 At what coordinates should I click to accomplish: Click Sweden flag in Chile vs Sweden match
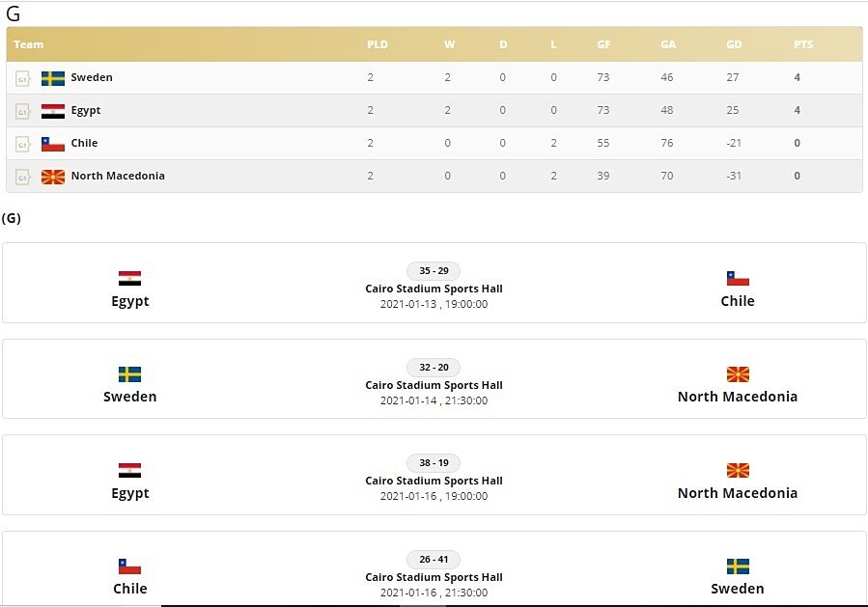[x=738, y=566]
